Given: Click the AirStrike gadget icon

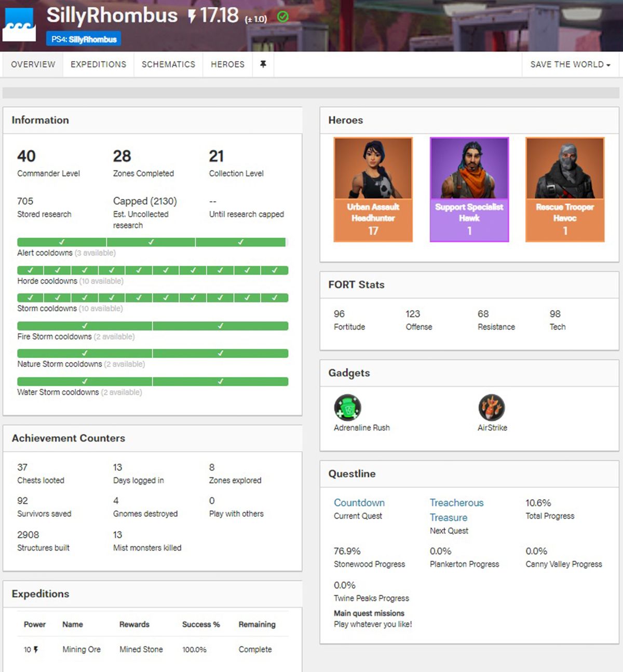Looking at the screenshot, I should (x=491, y=407).
